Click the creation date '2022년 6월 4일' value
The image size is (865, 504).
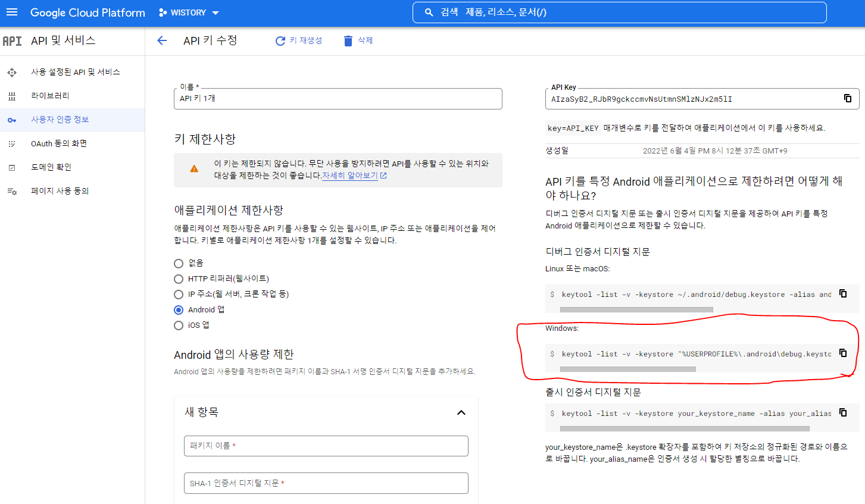coord(715,151)
